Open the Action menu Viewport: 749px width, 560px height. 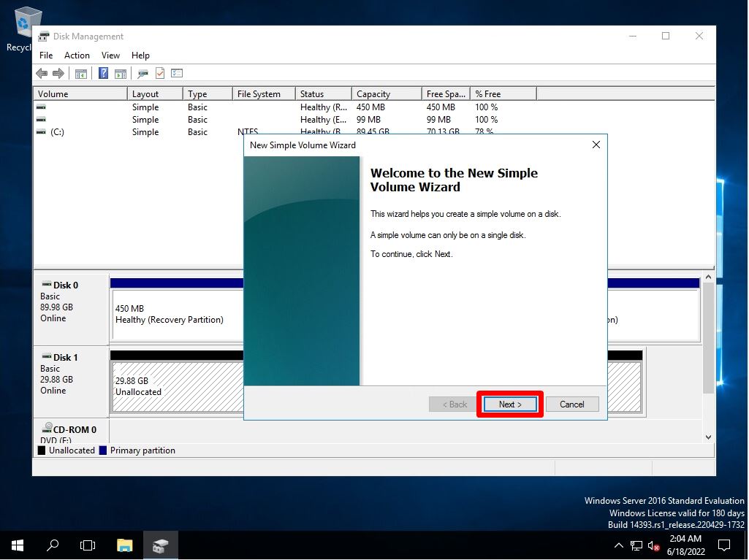tap(77, 55)
